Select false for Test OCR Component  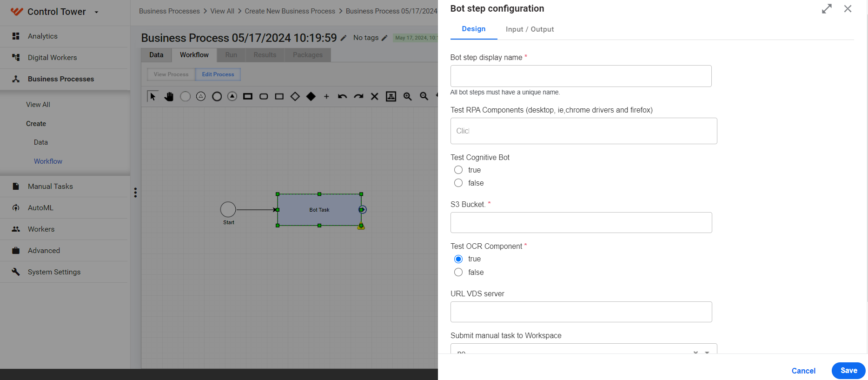[458, 272]
